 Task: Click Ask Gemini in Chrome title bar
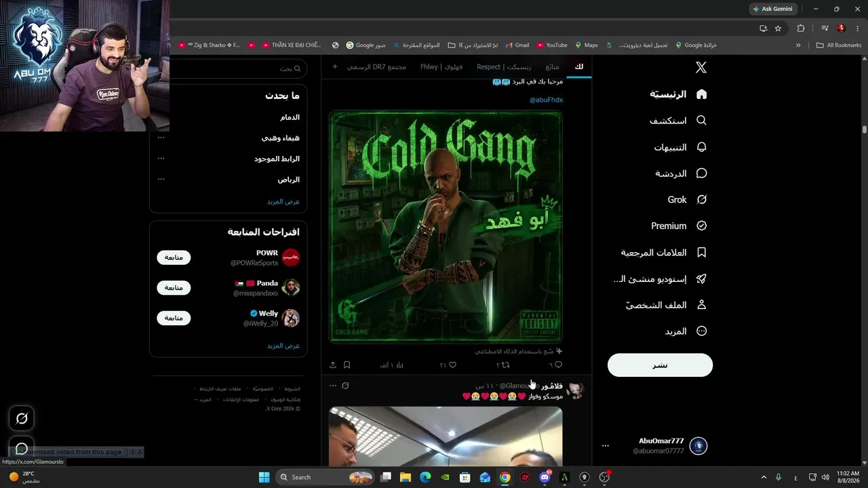click(x=774, y=9)
